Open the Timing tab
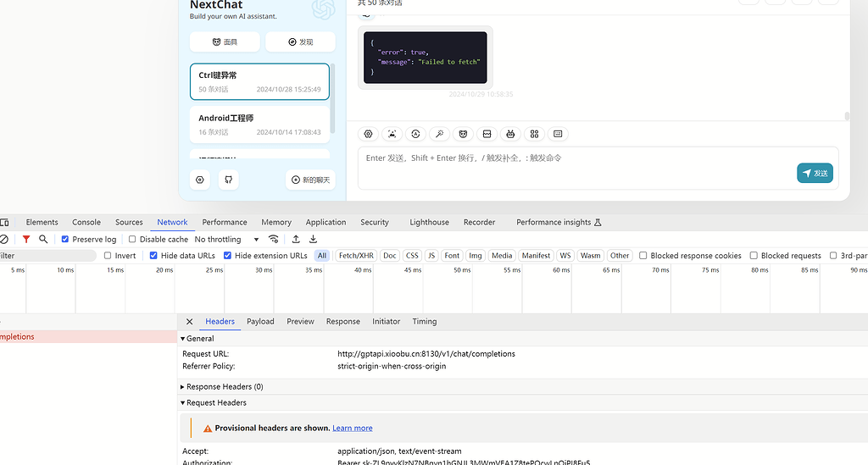 point(425,322)
